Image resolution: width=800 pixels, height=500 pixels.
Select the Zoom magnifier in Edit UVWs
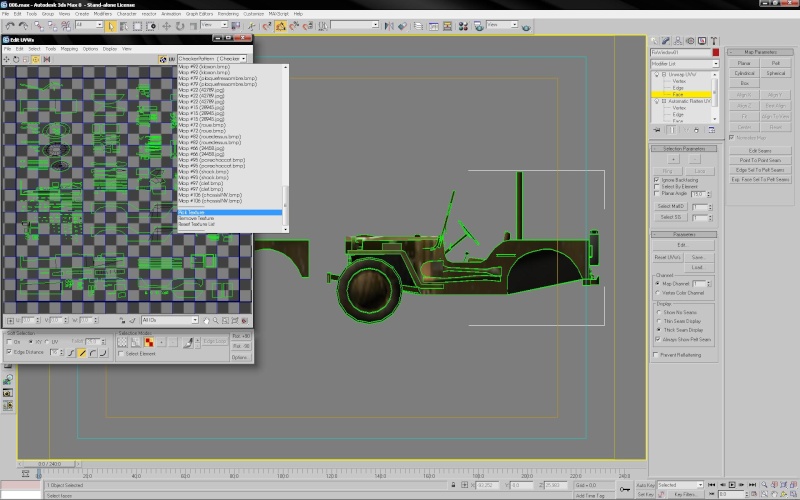[x=216, y=320]
